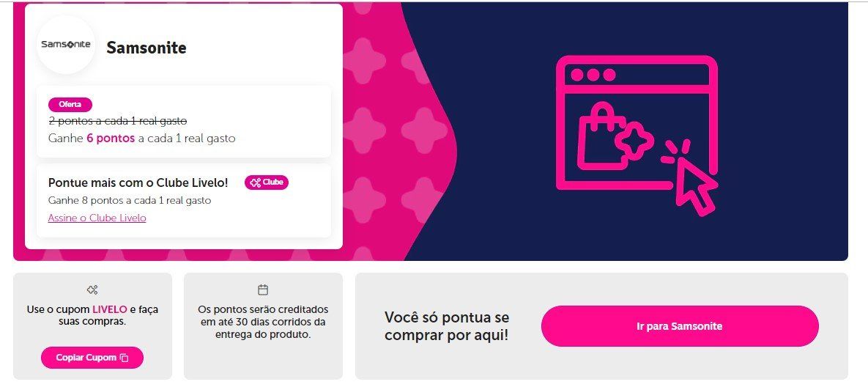Click the copy icon inside Copiar Cupom
The width and height of the screenshot is (868, 387).
click(x=124, y=358)
